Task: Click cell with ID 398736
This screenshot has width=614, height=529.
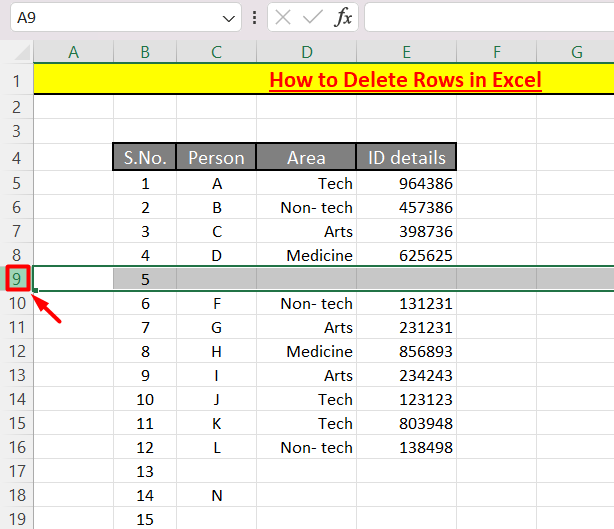Action: pos(406,231)
